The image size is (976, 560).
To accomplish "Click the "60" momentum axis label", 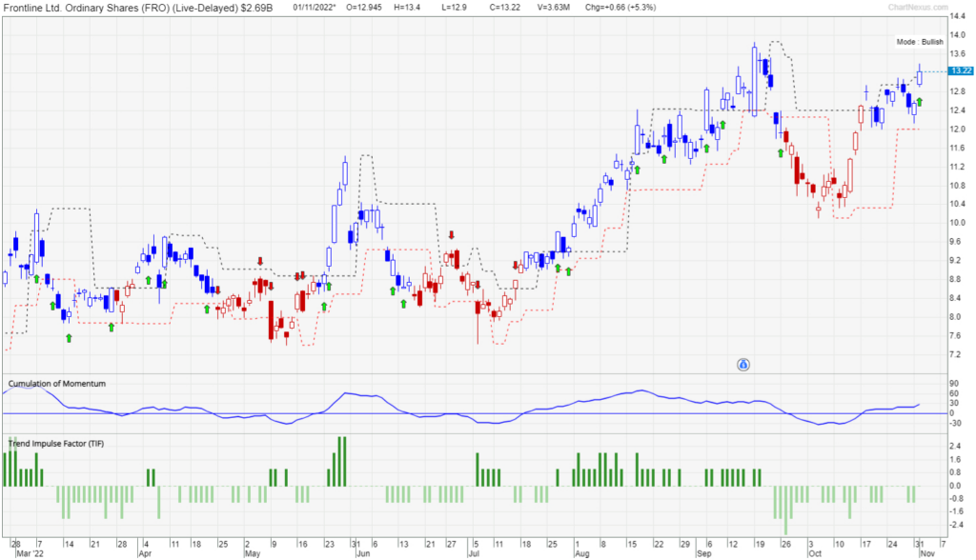I will coord(954,394).
